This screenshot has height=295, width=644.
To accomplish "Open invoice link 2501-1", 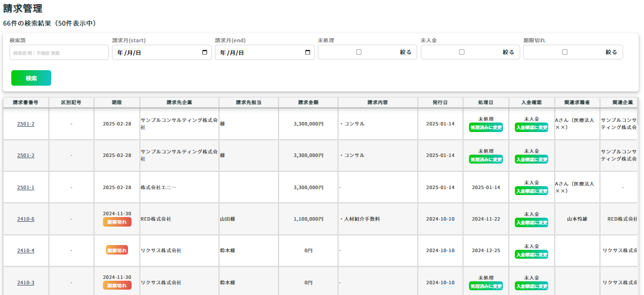I will (26, 187).
